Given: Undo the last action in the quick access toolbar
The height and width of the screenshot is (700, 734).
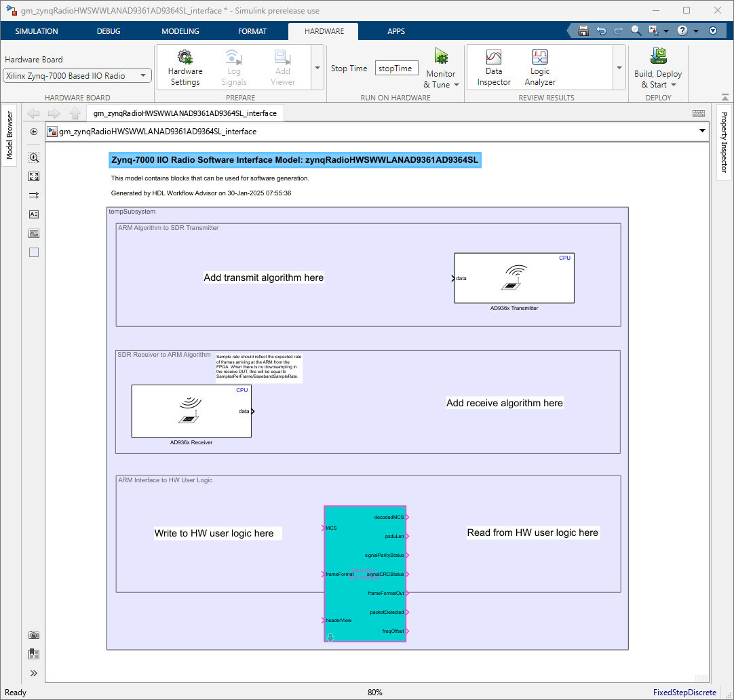Looking at the screenshot, I should [601, 31].
